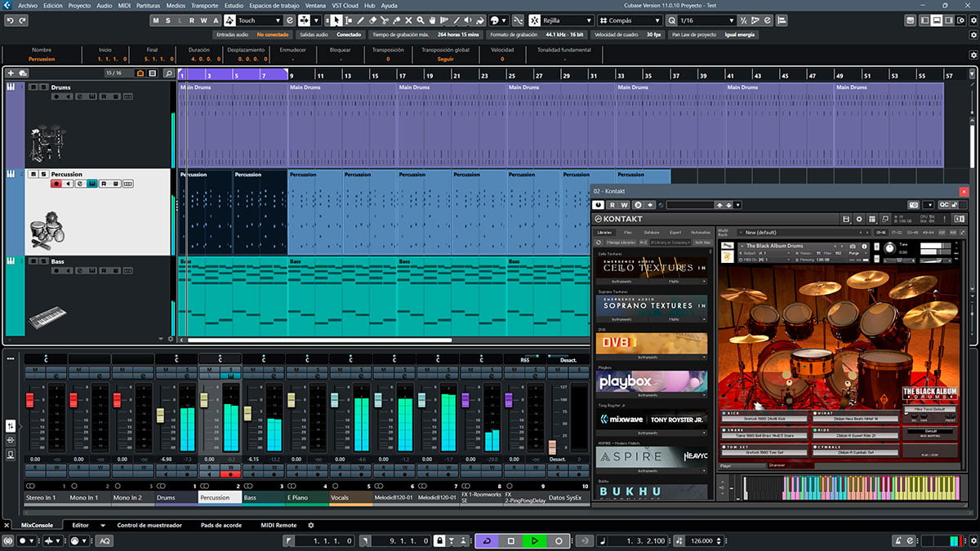Click Manage Libraries in Kontakt browser
980x551 pixels.
click(621, 242)
